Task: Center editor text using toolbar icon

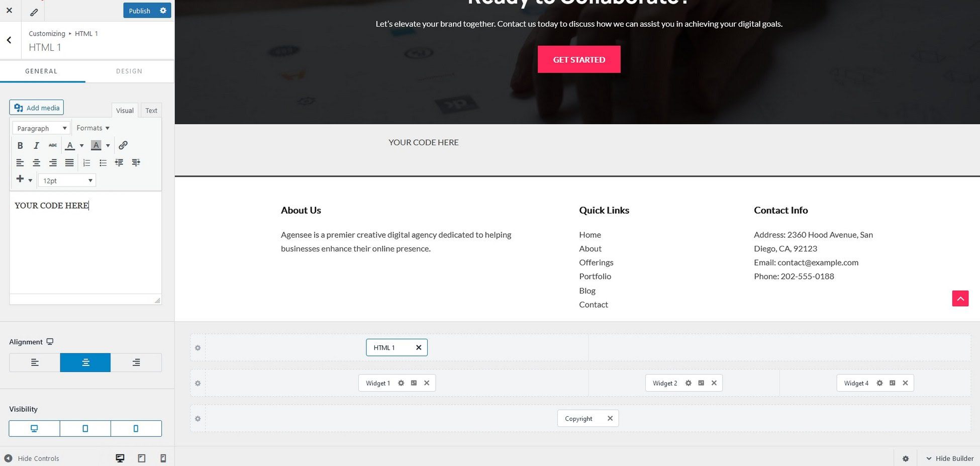Action: [36, 162]
